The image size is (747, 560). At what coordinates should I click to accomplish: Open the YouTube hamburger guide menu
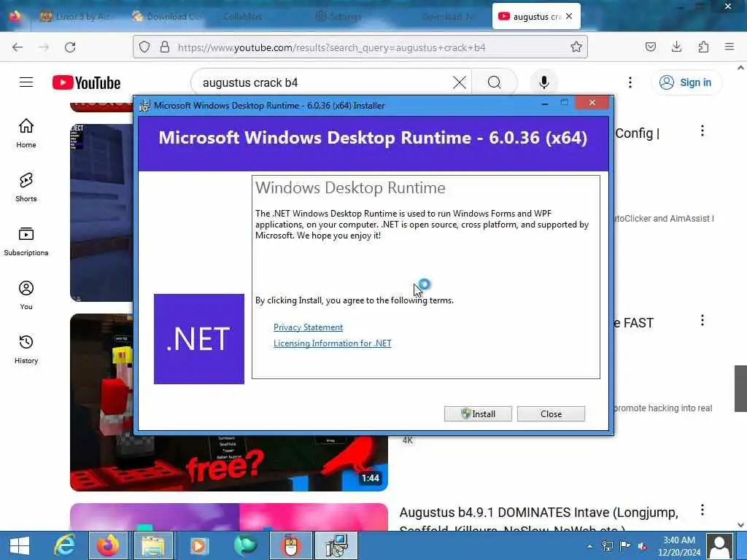(x=26, y=82)
